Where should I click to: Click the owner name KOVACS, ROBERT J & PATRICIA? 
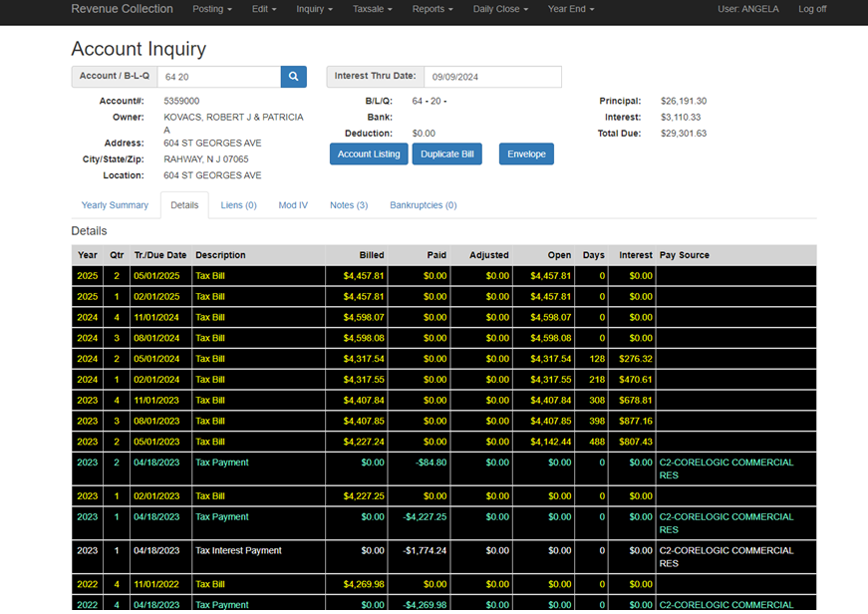click(233, 118)
